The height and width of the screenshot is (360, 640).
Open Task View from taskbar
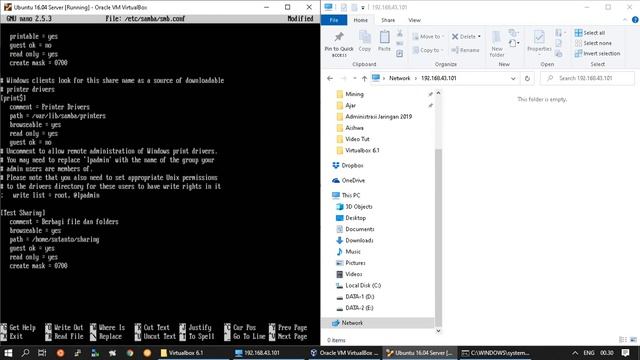(x=42, y=353)
